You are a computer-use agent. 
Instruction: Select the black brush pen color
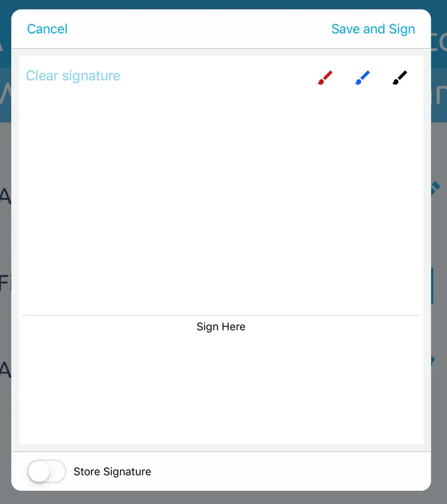pos(400,78)
